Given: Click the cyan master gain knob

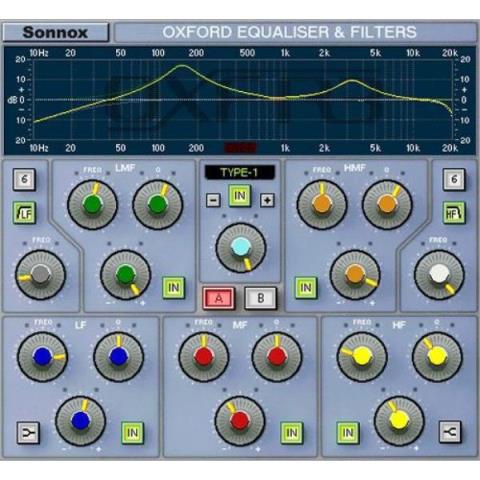Looking at the screenshot, I should [x=241, y=248].
